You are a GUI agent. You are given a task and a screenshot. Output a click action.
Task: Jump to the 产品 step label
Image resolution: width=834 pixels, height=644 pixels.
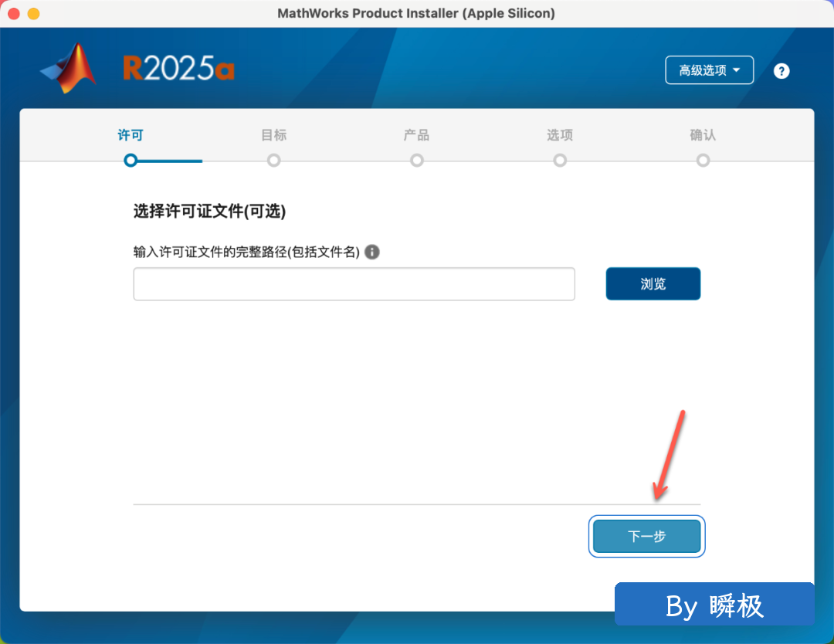point(417,135)
